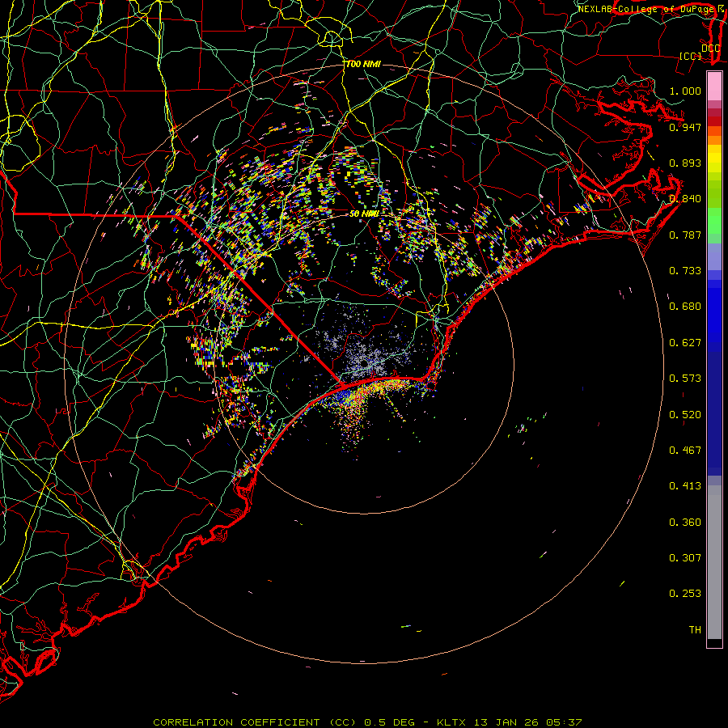
Task: Click the 1.000 value on the color scale
Action: click(685, 91)
